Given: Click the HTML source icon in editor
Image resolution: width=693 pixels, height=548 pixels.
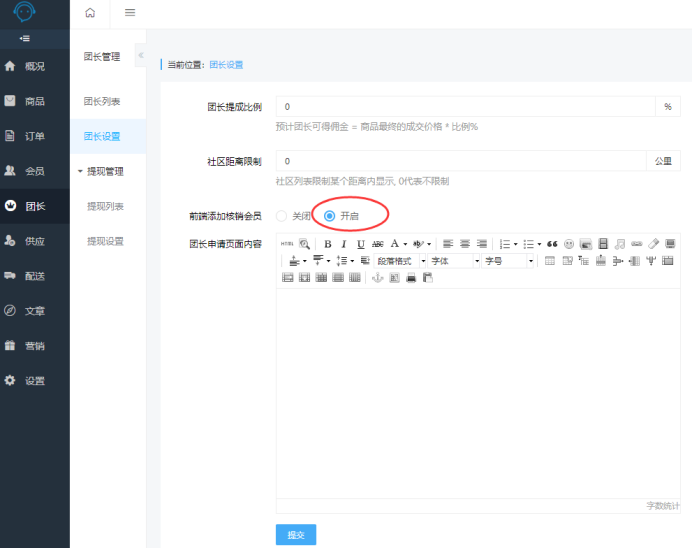Looking at the screenshot, I should pyautogui.click(x=286, y=243).
